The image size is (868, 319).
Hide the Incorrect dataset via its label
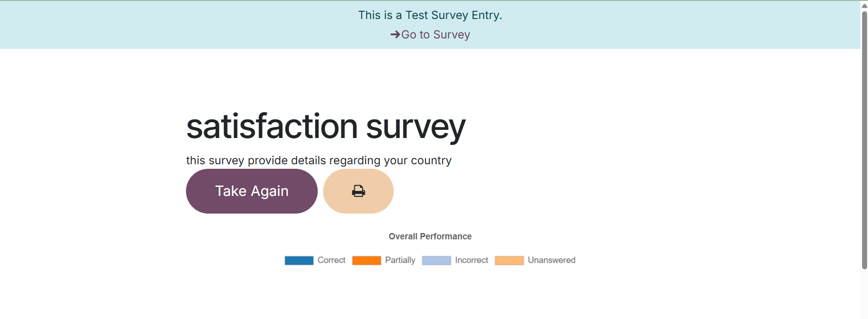472,260
